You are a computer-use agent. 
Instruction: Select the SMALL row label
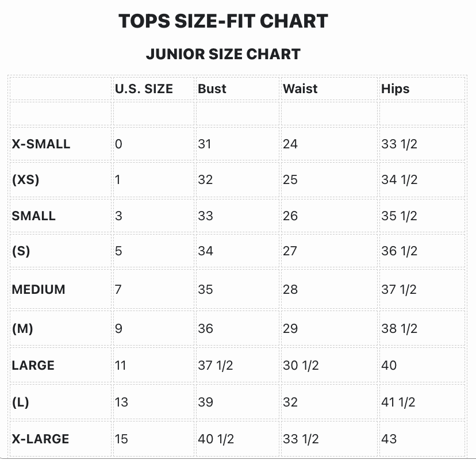point(33,216)
